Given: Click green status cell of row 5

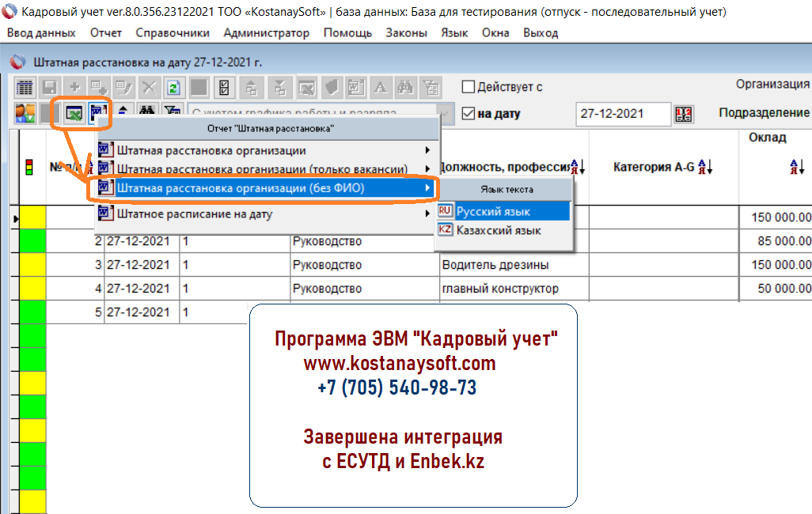Looking at the screenshot, I should tap(32, 312).
